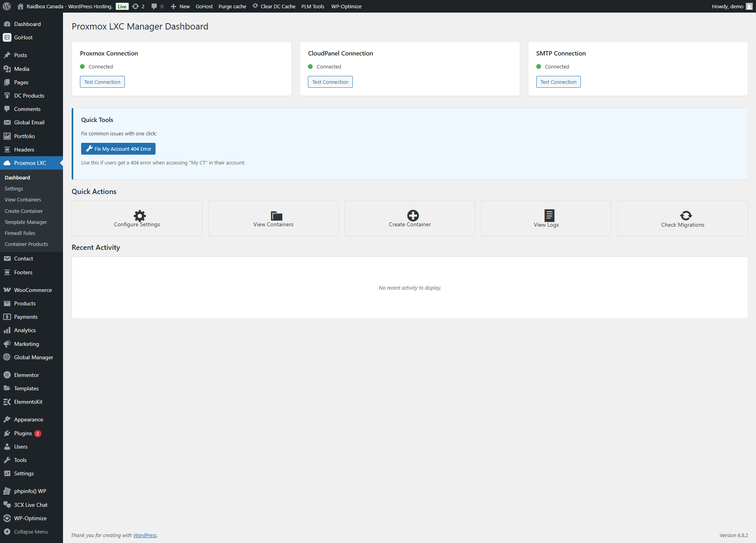Test the SMTP connection

[x=558, y=82]
